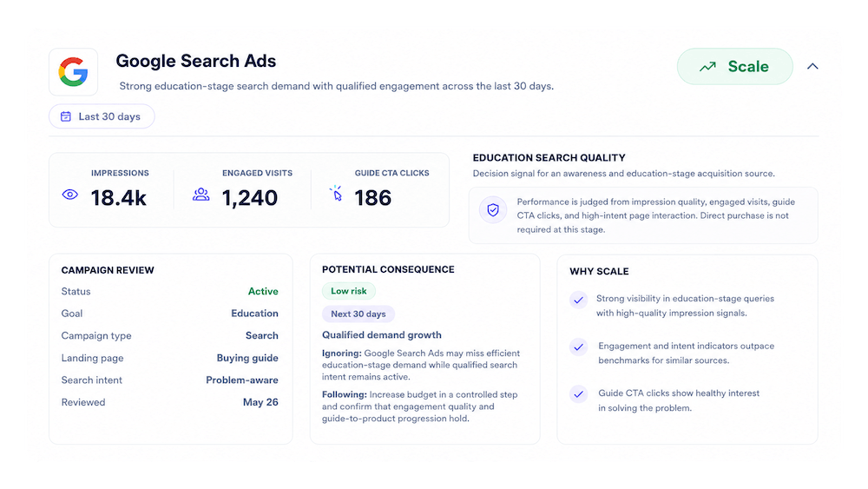Viewport: 868px width, 489px height.
Task: Click the Strong education-stage search demand subtitle
Action: pos(337,86)
